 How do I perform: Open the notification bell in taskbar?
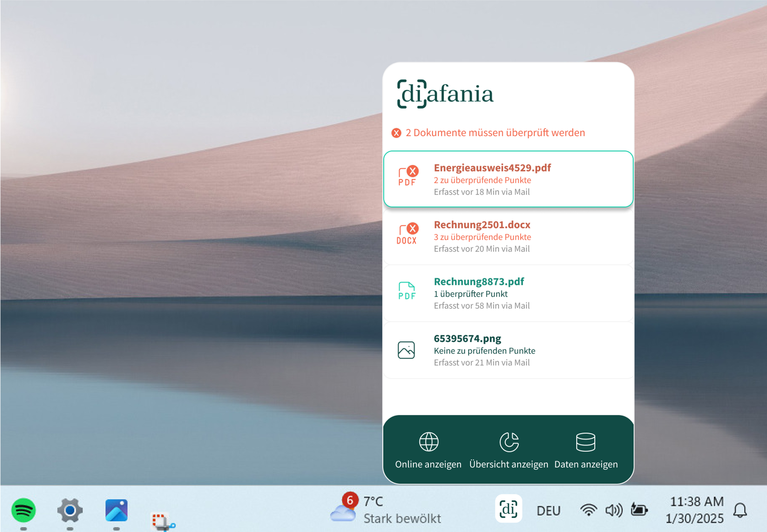tap(740, 510)
